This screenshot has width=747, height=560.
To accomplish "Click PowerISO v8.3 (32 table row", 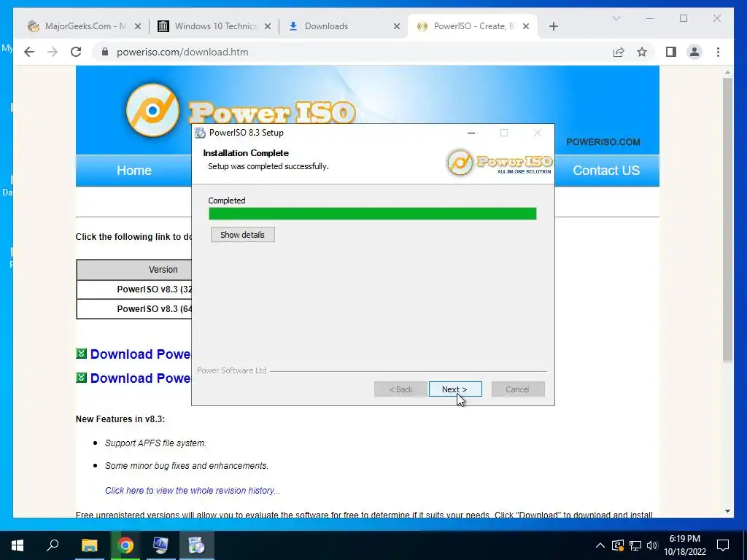I will 134,289.
